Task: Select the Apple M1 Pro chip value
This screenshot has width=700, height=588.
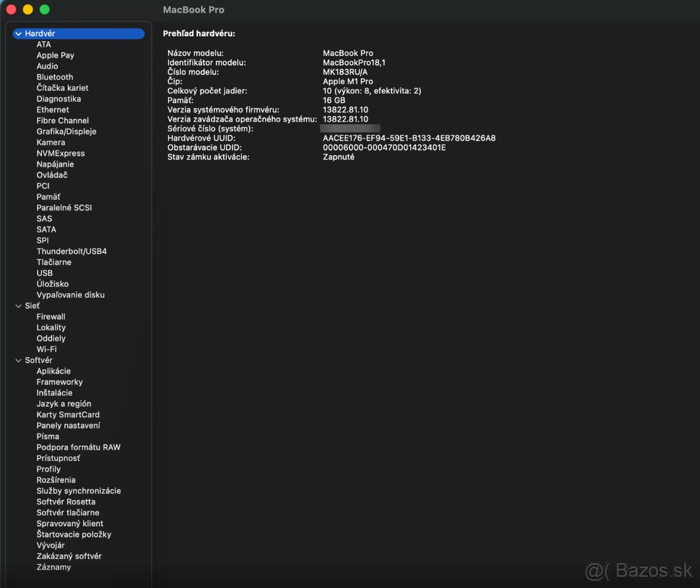Action: (348, 82)
